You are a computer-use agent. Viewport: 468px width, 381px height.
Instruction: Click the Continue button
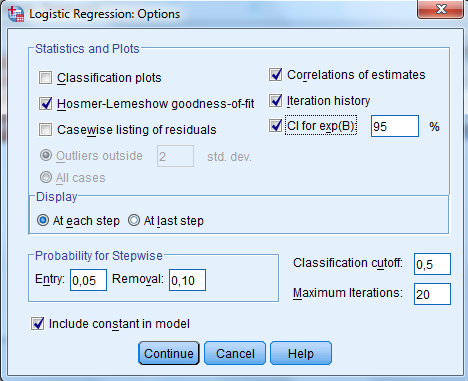pos(169,353)
